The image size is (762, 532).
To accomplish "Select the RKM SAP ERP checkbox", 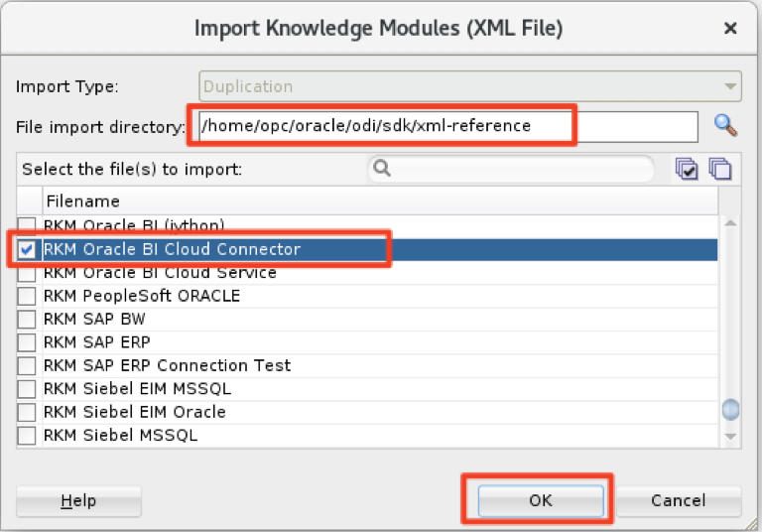I will (x=27, y=342).
